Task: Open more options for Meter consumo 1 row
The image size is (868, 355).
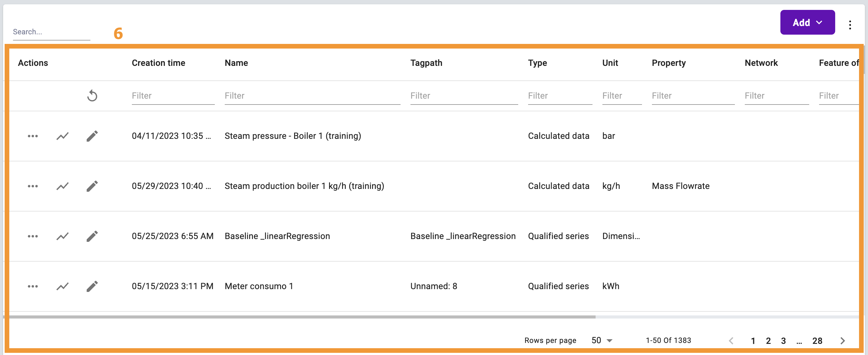Action: click(x=33, y=286)
